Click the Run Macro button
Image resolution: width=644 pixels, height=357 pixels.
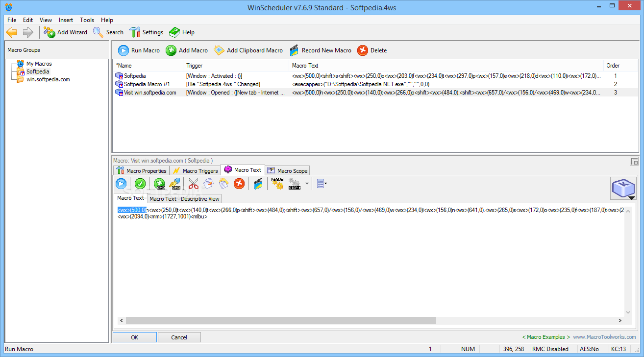tap(139, 50)
